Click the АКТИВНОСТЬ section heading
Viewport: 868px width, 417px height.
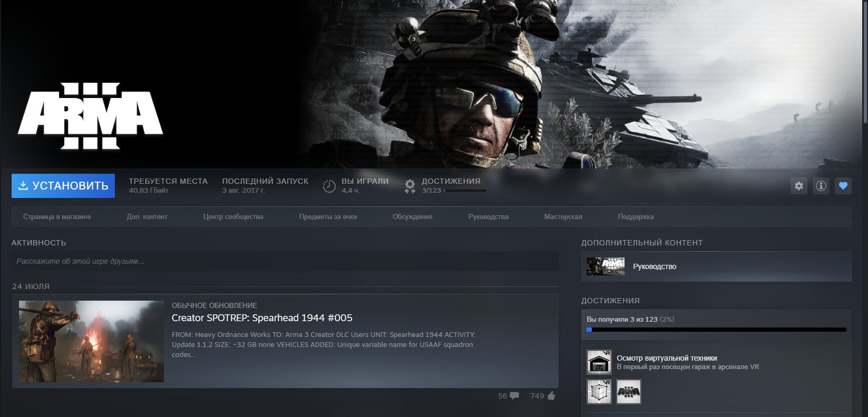(39, 243)
